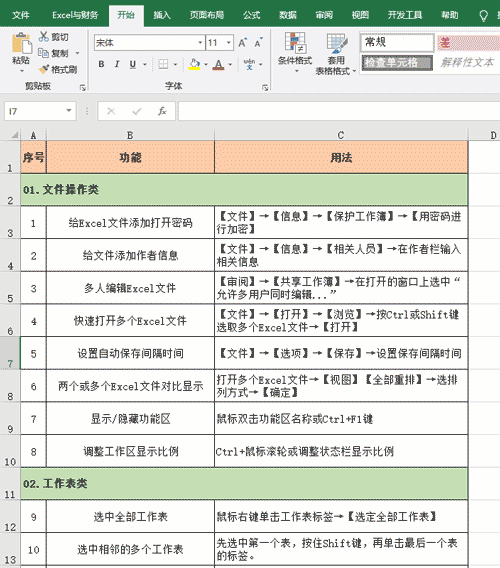
Task: Toggle underline formatting U
Action: coord(133,64)
